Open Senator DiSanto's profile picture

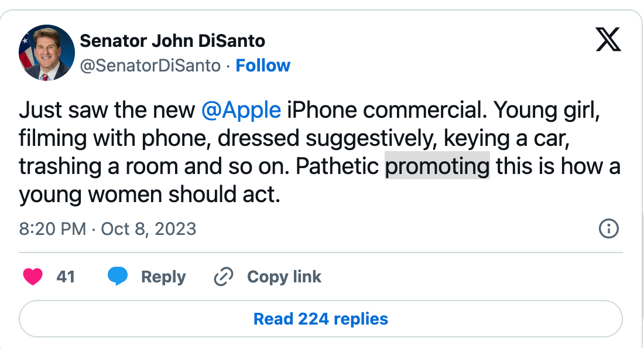point(46,53)
